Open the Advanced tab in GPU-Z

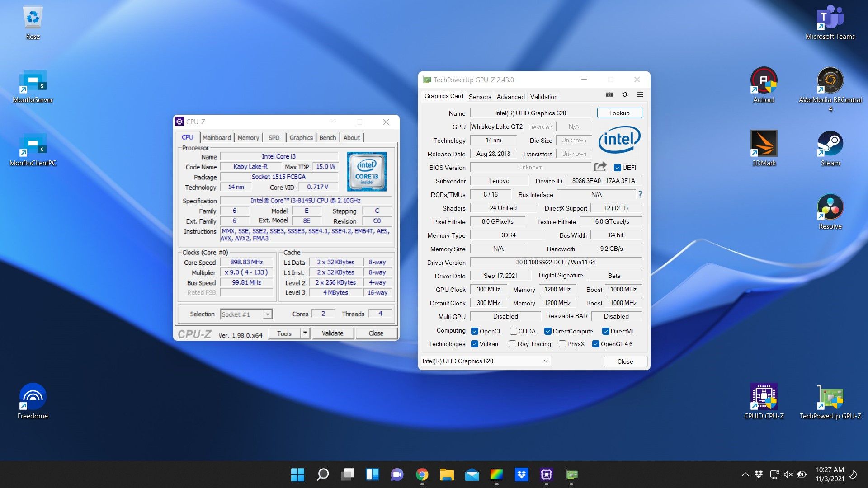pos(510,97)
